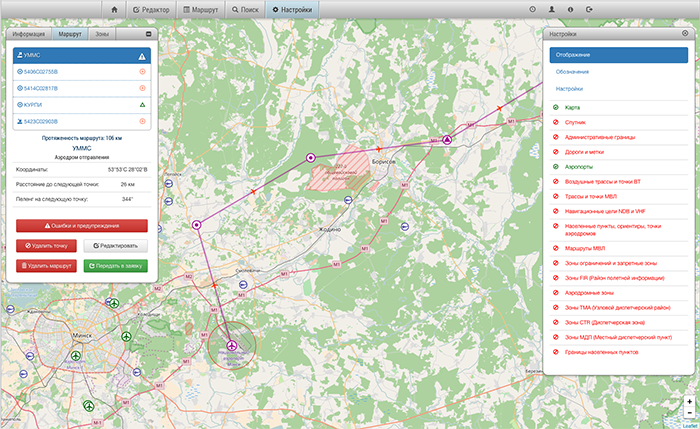Zoom in the map with plus control
700x429 pixels.
[689, 401]
